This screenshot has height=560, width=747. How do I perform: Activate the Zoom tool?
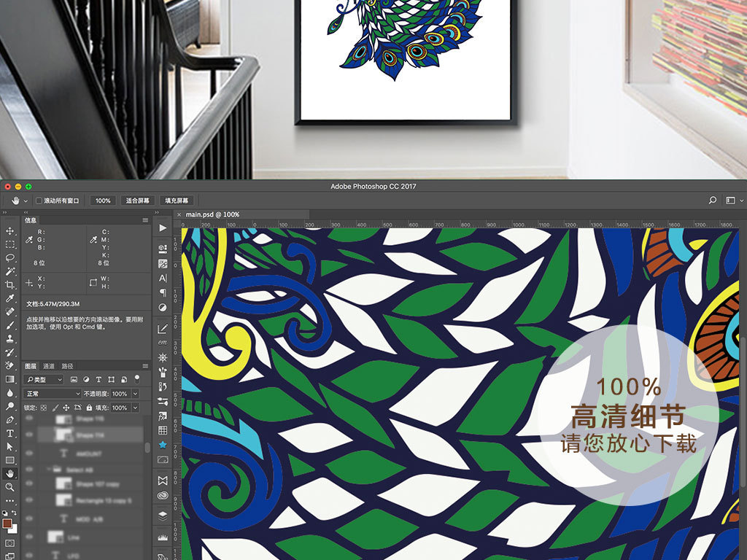click(x=10, y=486)
